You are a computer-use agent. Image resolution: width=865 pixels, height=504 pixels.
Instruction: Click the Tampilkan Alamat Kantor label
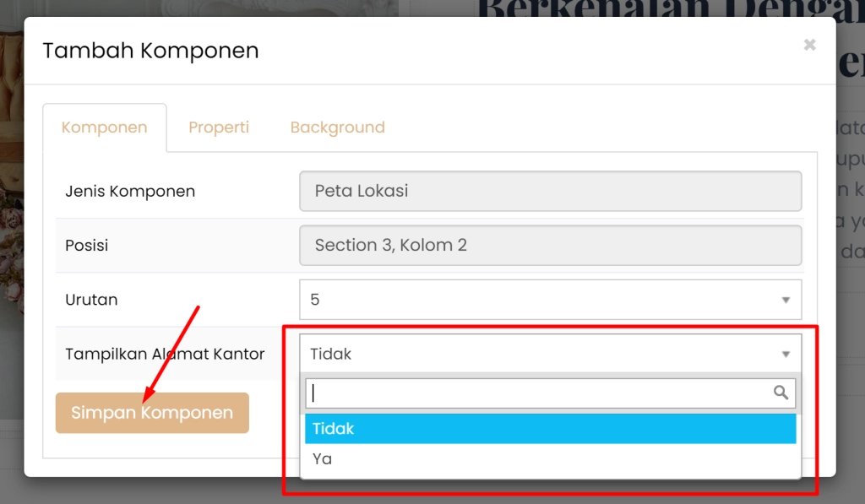click(165, 355)
